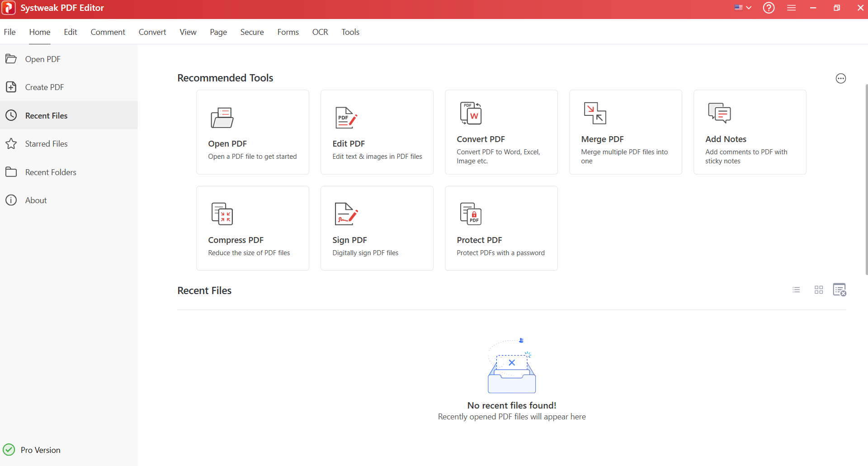Click the Open PDF card icon

point(222,118)
